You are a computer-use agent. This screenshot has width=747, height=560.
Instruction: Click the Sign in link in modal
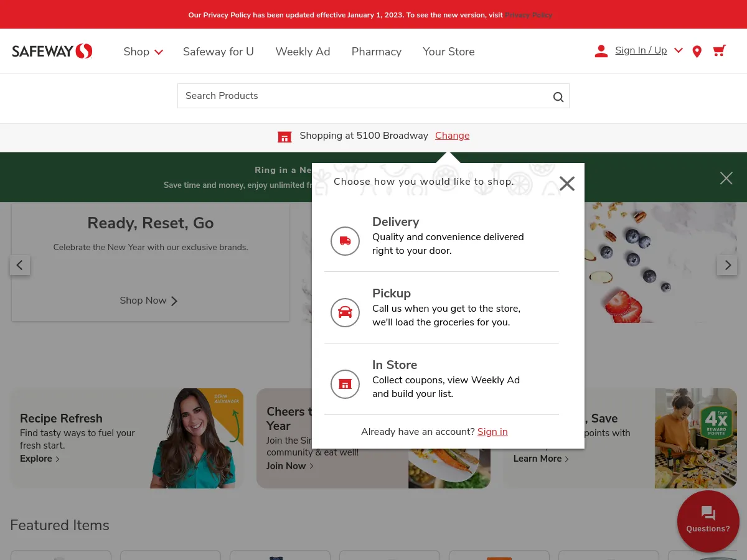(492, 432)
